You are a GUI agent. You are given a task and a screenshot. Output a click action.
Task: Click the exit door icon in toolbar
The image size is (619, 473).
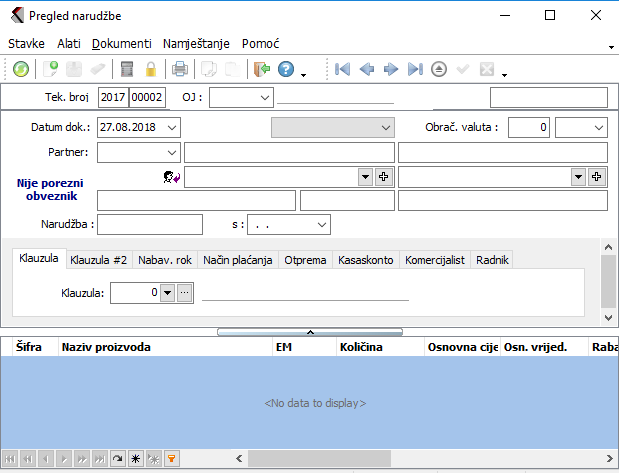click(261, 69)
